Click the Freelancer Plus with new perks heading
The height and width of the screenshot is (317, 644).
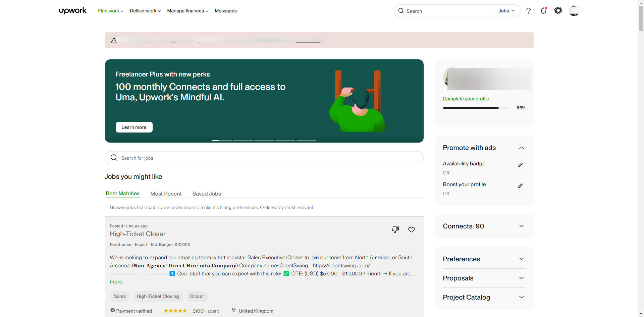(163, 74)
